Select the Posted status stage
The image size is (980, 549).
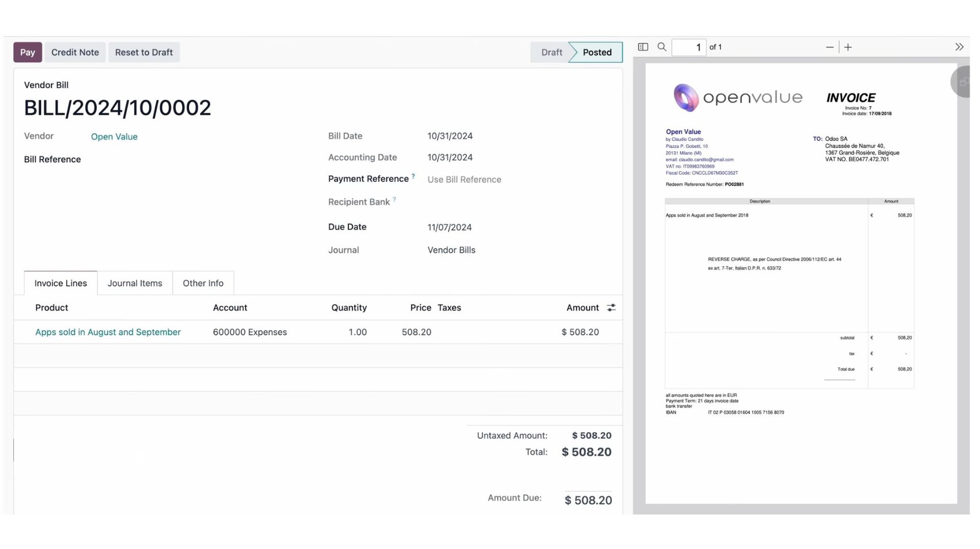(597, 52)
